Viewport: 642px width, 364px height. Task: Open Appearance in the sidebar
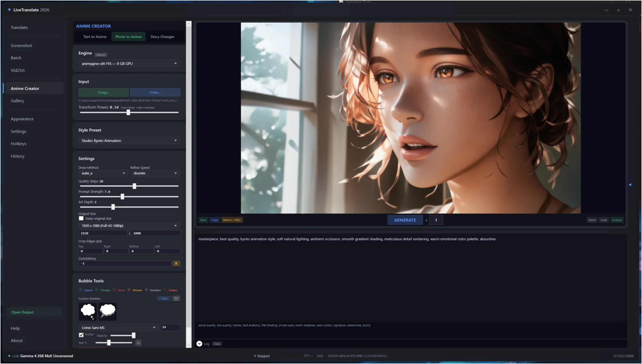pos(22,119)
